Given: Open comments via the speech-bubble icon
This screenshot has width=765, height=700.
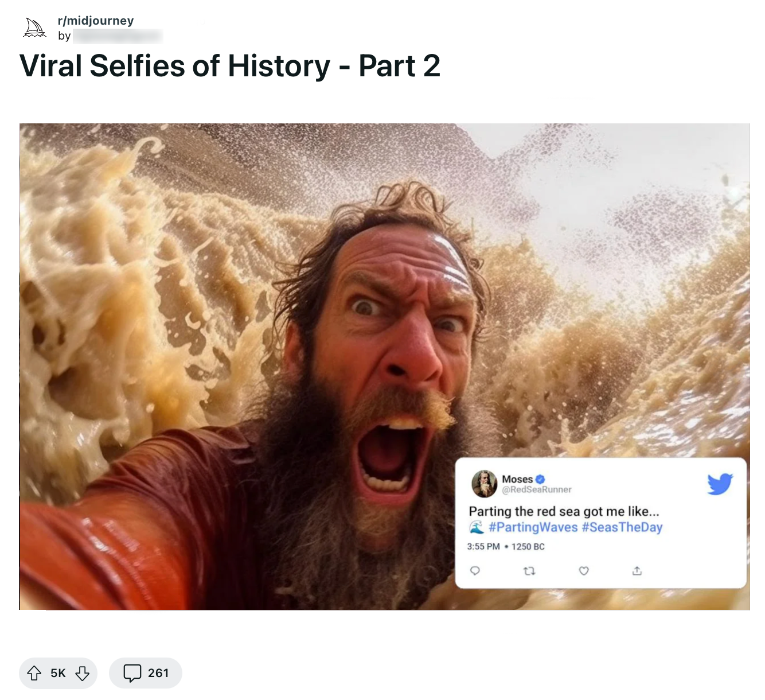Looking at the screenshot, I should (133, 673).
